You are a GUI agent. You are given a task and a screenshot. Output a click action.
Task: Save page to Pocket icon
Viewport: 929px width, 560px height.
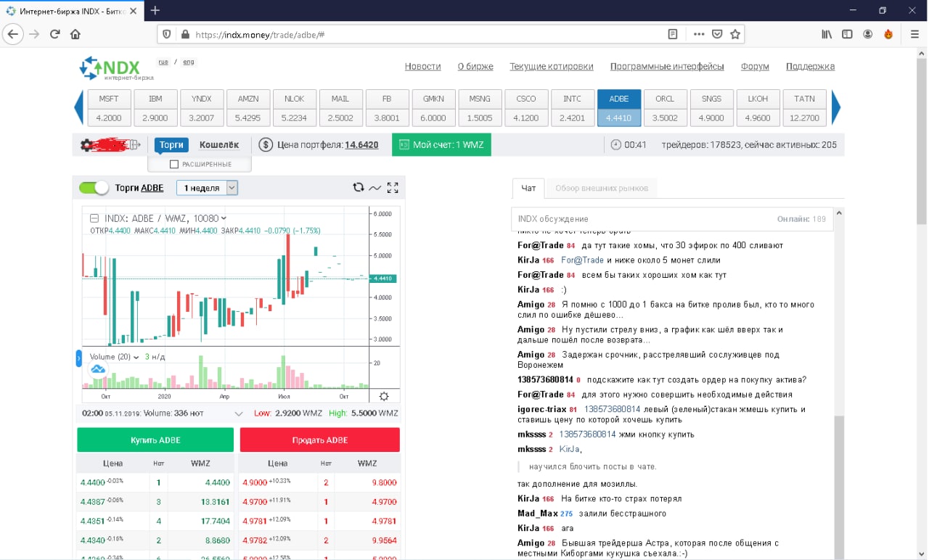click(x=717, y=34)
